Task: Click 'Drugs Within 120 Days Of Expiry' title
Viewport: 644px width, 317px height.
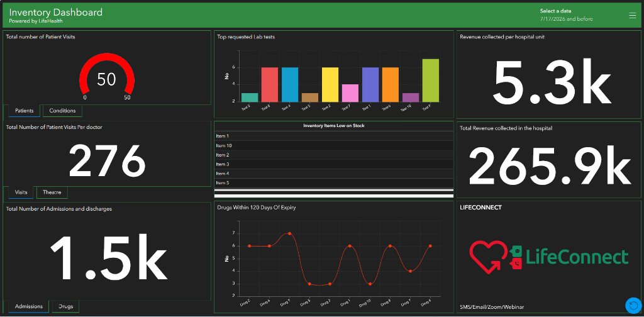Action: click(x=257, y=208)
